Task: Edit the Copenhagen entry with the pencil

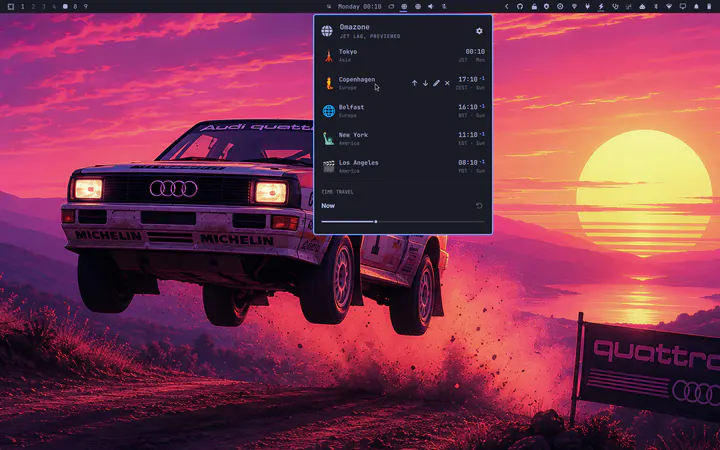Action: (436, 83)
